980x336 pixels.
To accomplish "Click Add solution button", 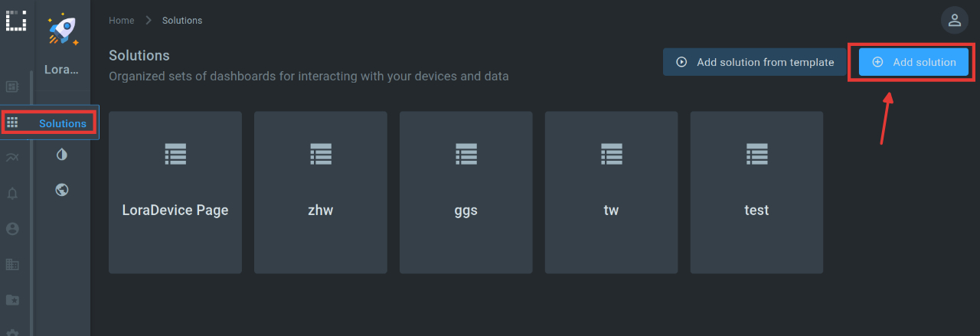I will click(913, 62).
